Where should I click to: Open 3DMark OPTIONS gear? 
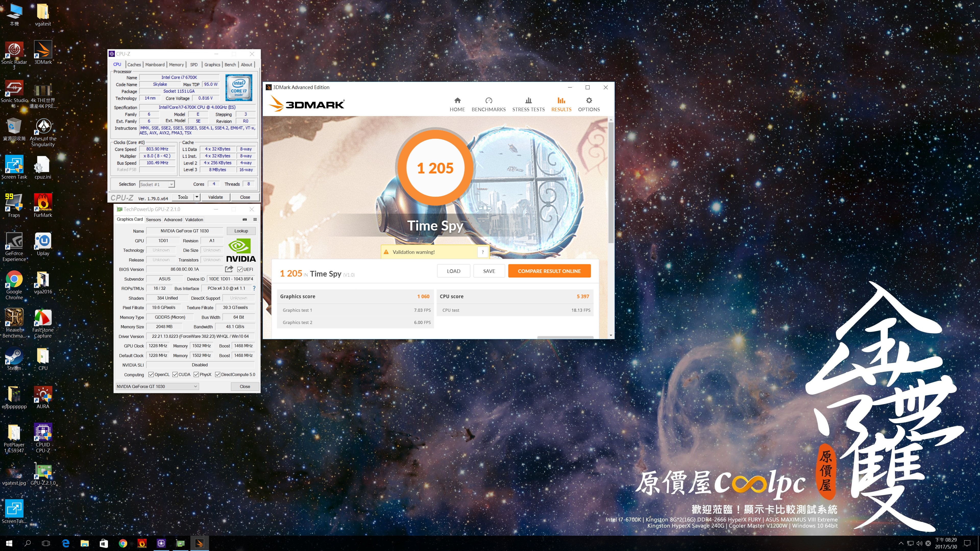[x=589, y=105]
